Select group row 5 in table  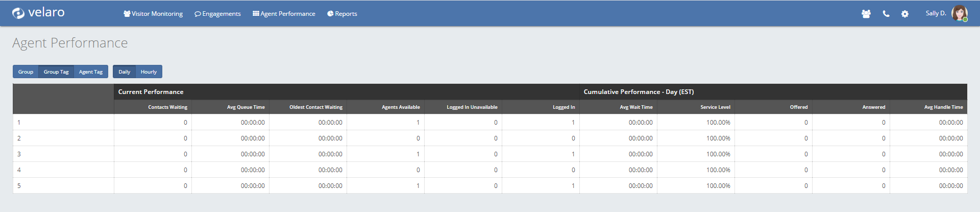point(19,186)
